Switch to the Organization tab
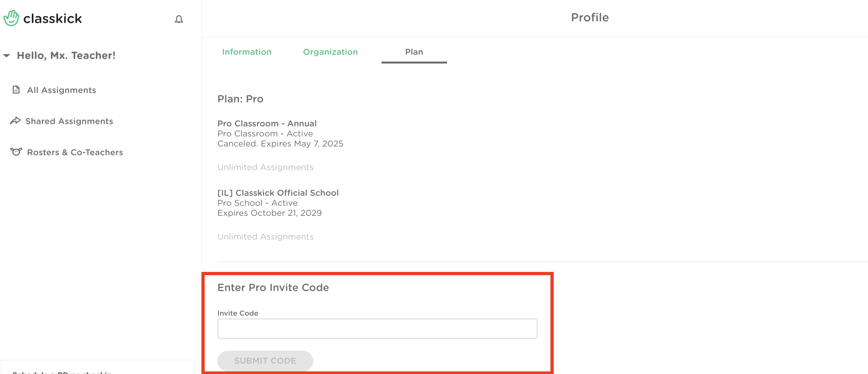 (330, 52)
